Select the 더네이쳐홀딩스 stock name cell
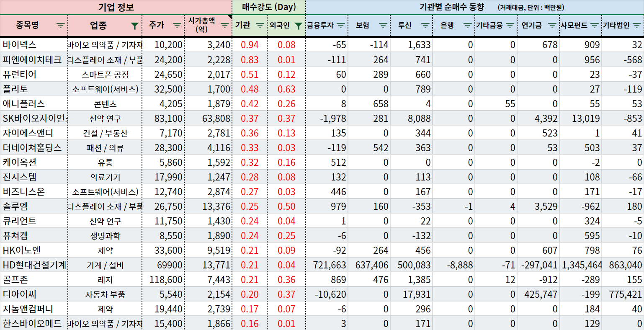The height and width of the screenshot is (330, 644). [x=33, y=147]
